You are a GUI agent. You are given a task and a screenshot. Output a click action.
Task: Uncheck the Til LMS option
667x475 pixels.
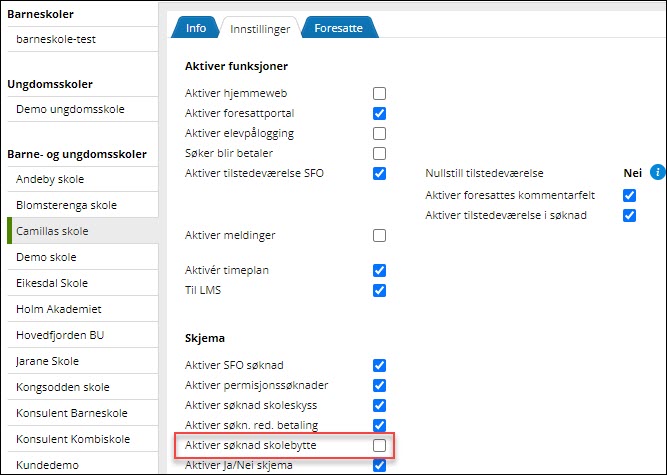tap(379, 290)
